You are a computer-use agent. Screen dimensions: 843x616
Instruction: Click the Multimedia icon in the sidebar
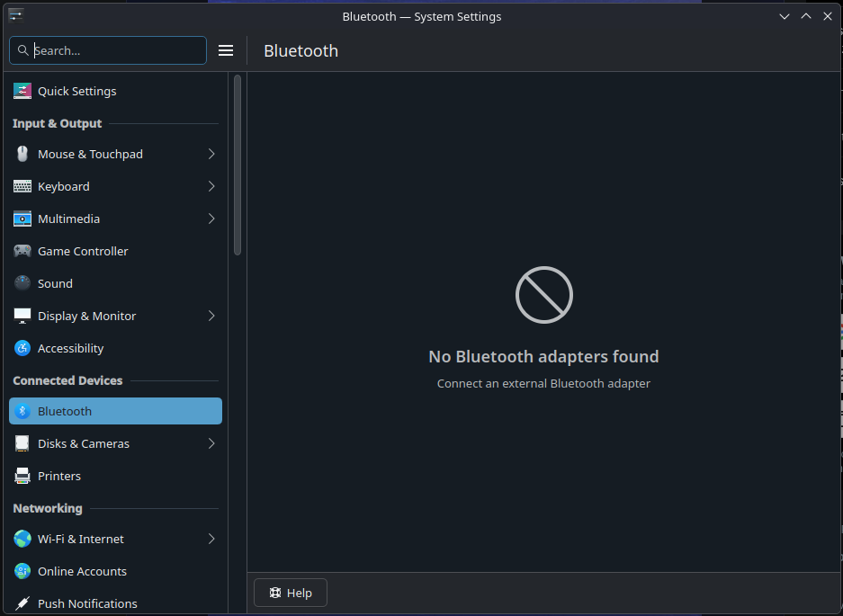pos(22,219)
